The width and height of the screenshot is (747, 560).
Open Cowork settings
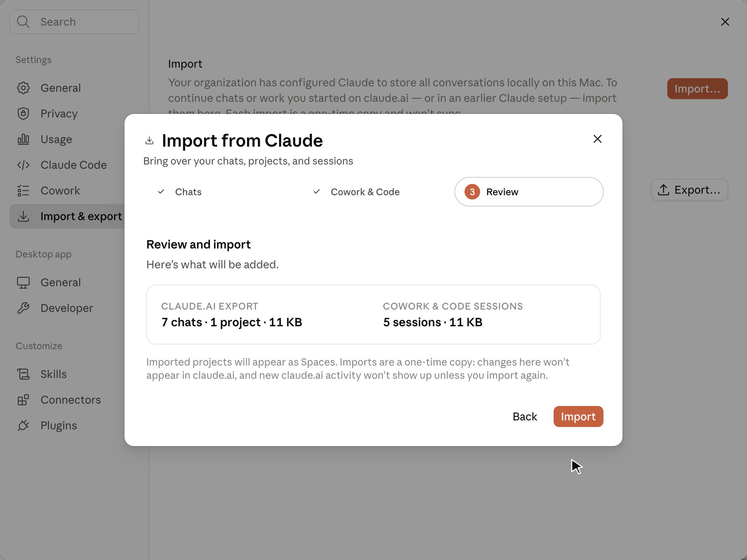point(74,191)
